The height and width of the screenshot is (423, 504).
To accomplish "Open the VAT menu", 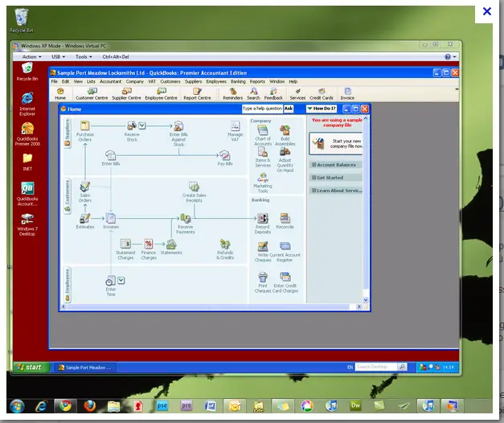I will click(x=152, y=82).
